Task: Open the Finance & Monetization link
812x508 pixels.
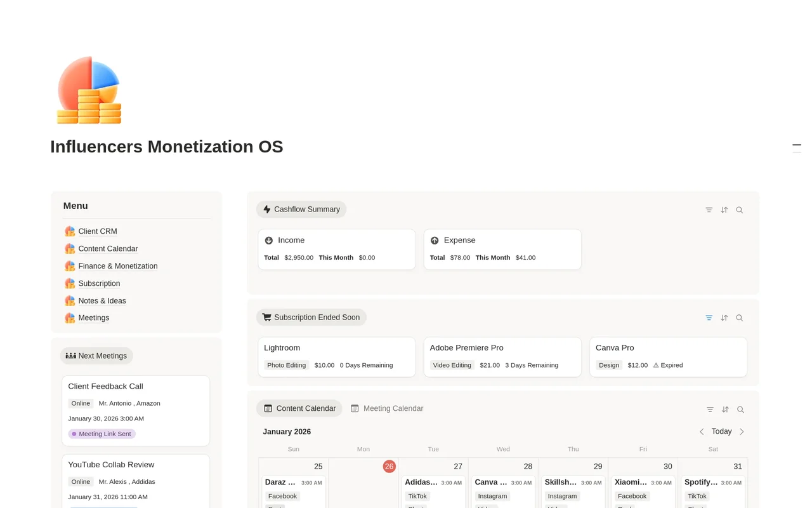Action: (118, 266)
